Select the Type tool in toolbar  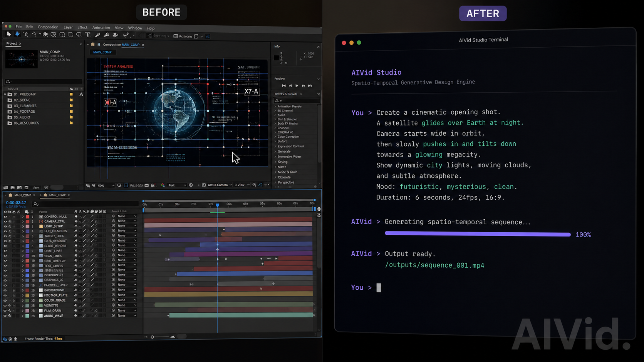pyautogui.click(x=88, y=35)
